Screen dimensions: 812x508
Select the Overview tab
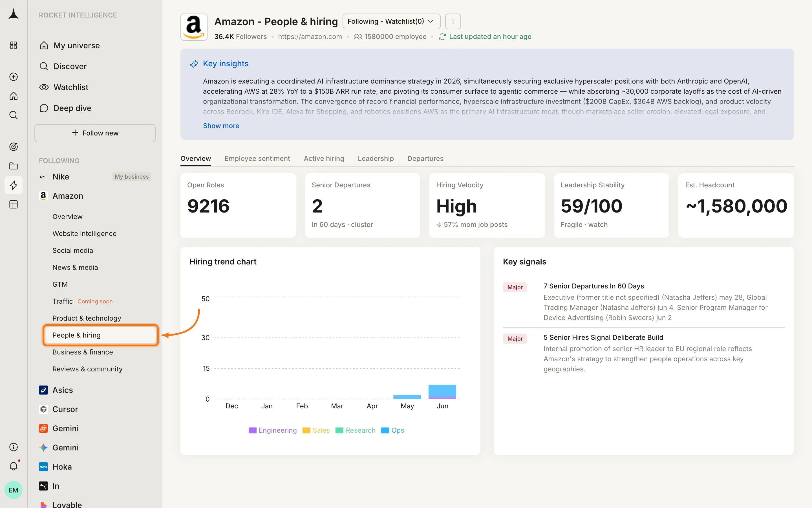tap(196, 159)
